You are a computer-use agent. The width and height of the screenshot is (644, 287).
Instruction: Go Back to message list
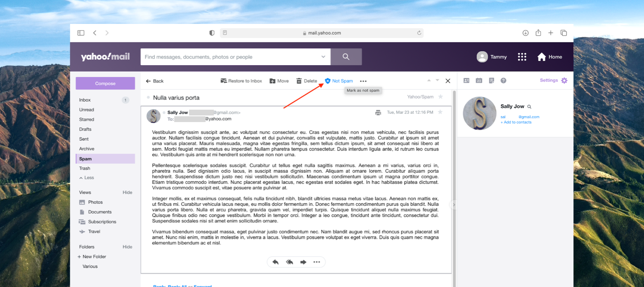(x=155, y=81)
